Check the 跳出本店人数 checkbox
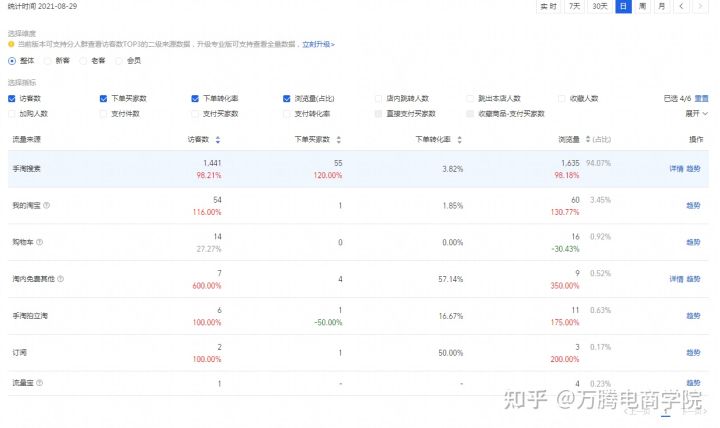Image resolution: width=720 pixels, height=428 pixels. tap(470, 98)
